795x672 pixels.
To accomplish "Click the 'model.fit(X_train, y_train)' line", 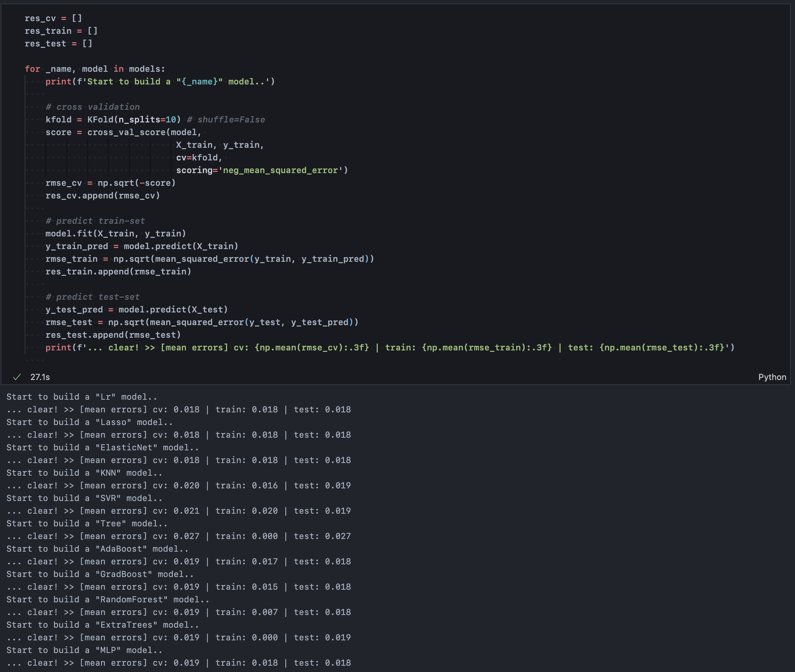I will (x=115, y=234).
